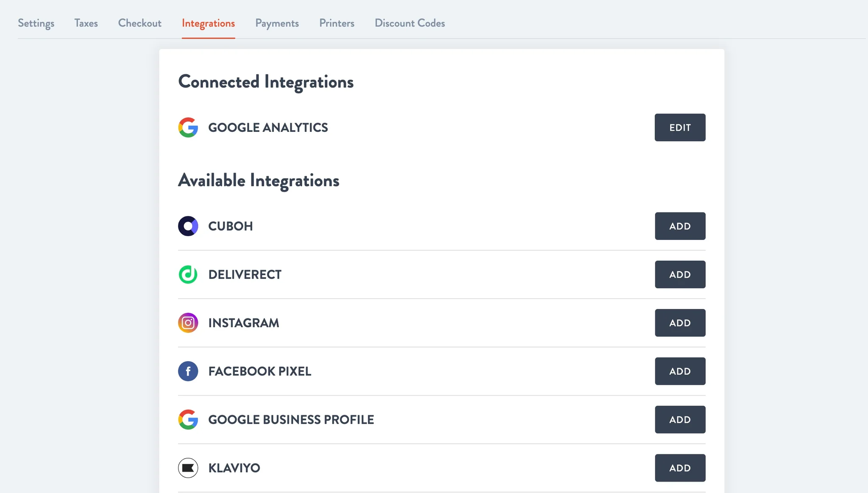Select the Integrations tab
868x493 pixels.
(209, 24)
